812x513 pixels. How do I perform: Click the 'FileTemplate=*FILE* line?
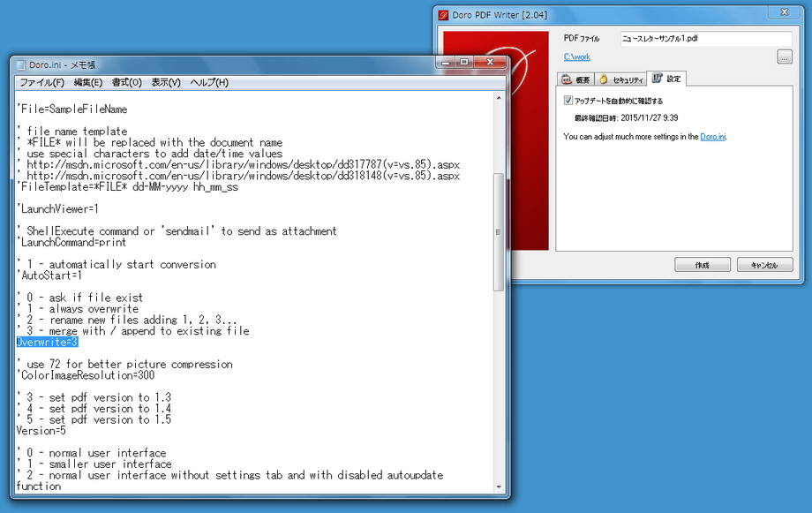127,187
